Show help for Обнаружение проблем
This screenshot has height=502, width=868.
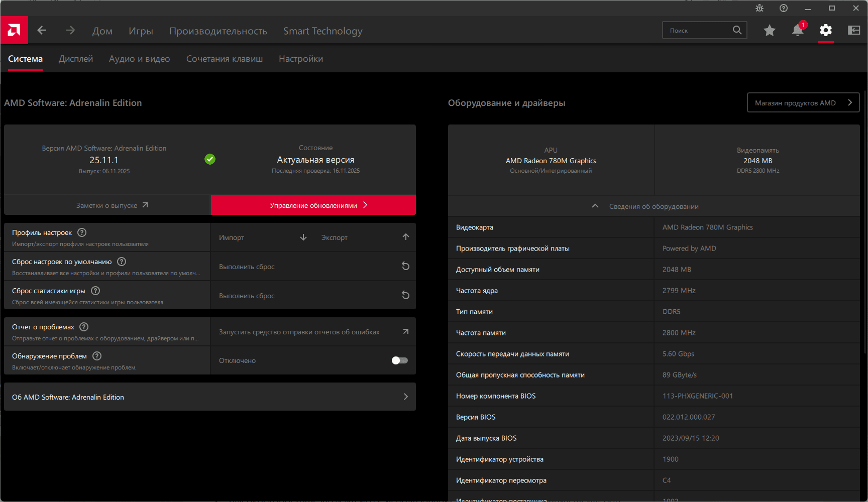(97, 356)
